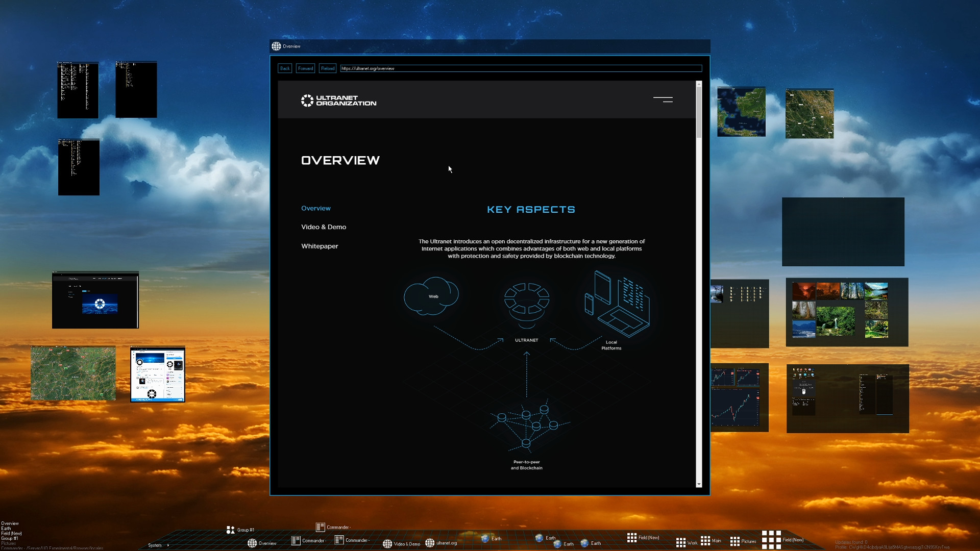
Task: Open the Overview link in the sidebar
Action: (315, 208)
